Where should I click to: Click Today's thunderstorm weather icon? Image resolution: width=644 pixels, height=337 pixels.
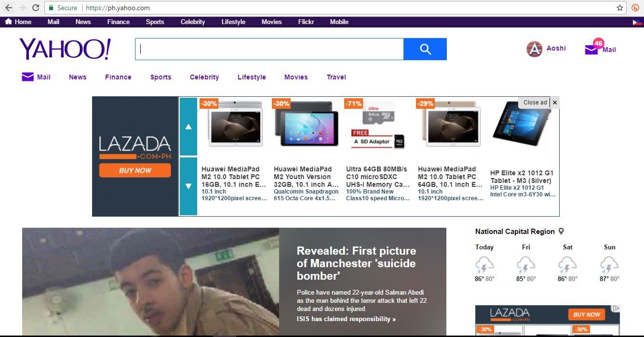pos(484,265)
